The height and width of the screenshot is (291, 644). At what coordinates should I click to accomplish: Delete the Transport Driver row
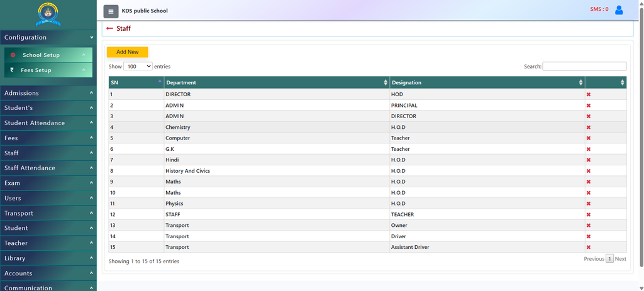pos(588,236)
